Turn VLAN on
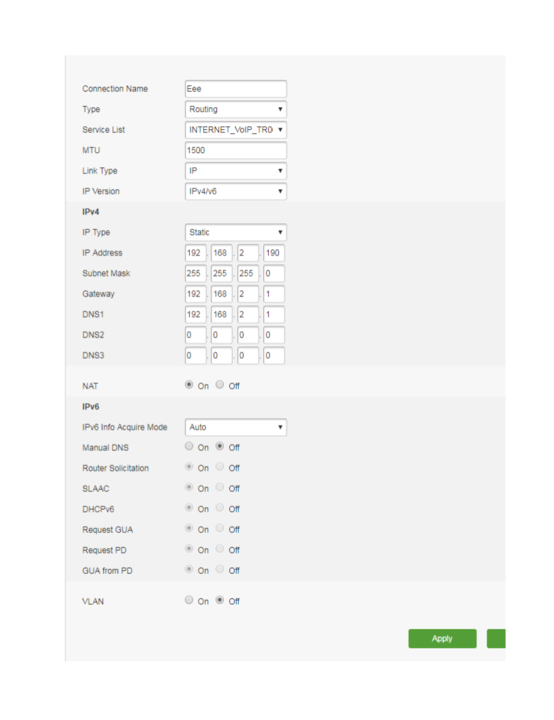554x720 pixels. pos(189,600)
